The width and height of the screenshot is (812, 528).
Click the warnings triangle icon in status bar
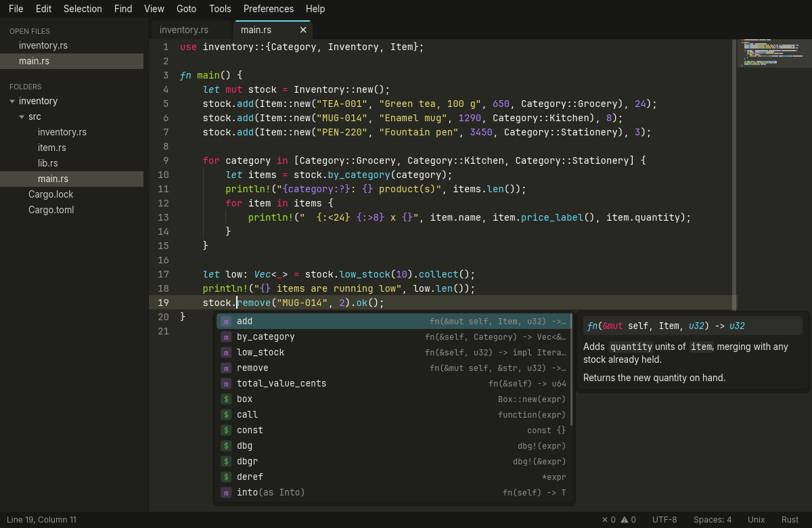coord(625,520)
